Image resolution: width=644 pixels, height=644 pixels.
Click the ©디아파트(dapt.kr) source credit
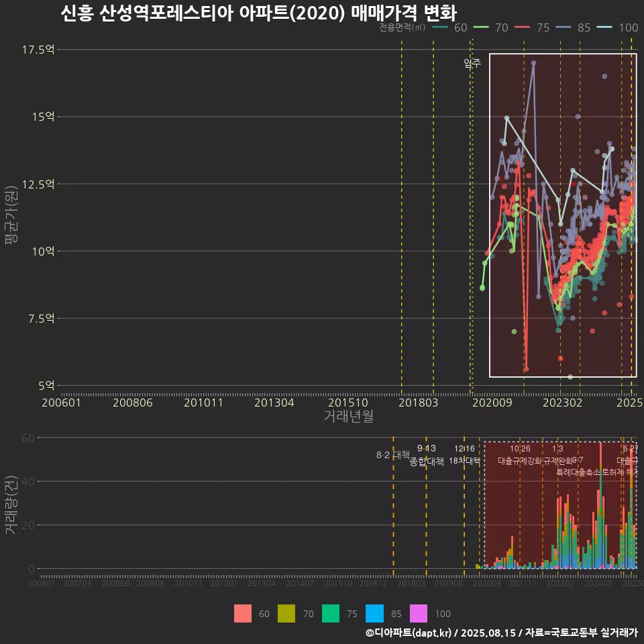point(409,633)
